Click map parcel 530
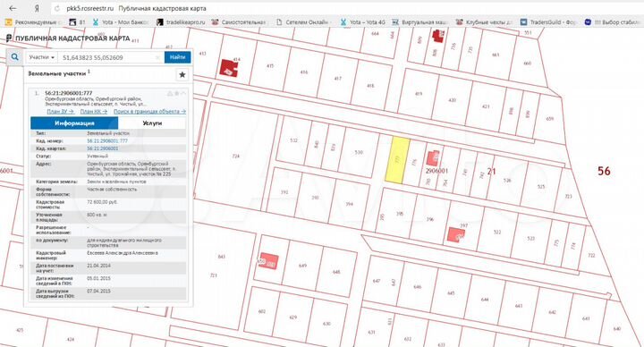The height and width of the screenshot is (347, 644). coord(359,152)
